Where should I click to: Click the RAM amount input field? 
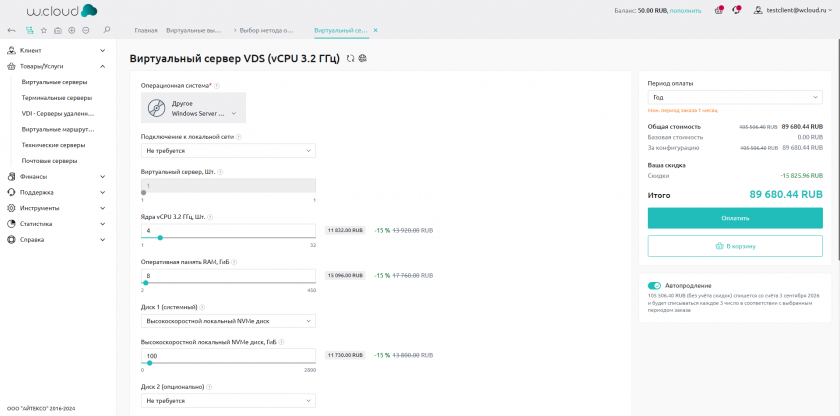(228, 275)
